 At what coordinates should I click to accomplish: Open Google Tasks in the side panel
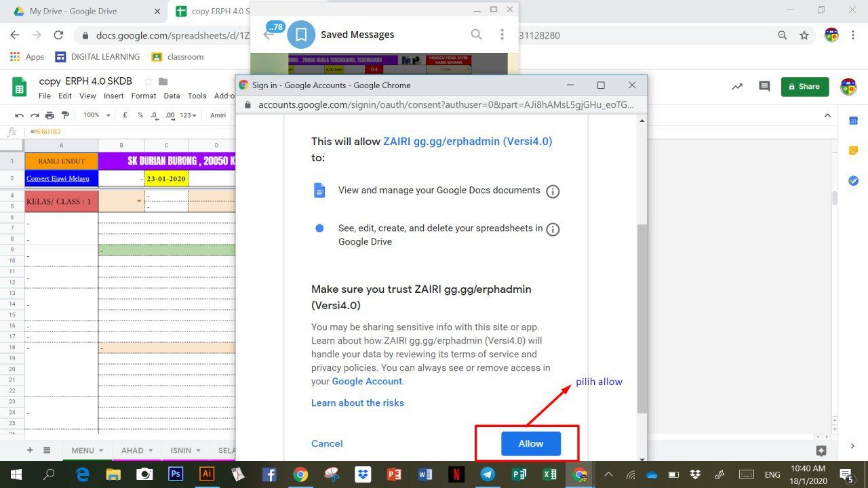[854, 181]
